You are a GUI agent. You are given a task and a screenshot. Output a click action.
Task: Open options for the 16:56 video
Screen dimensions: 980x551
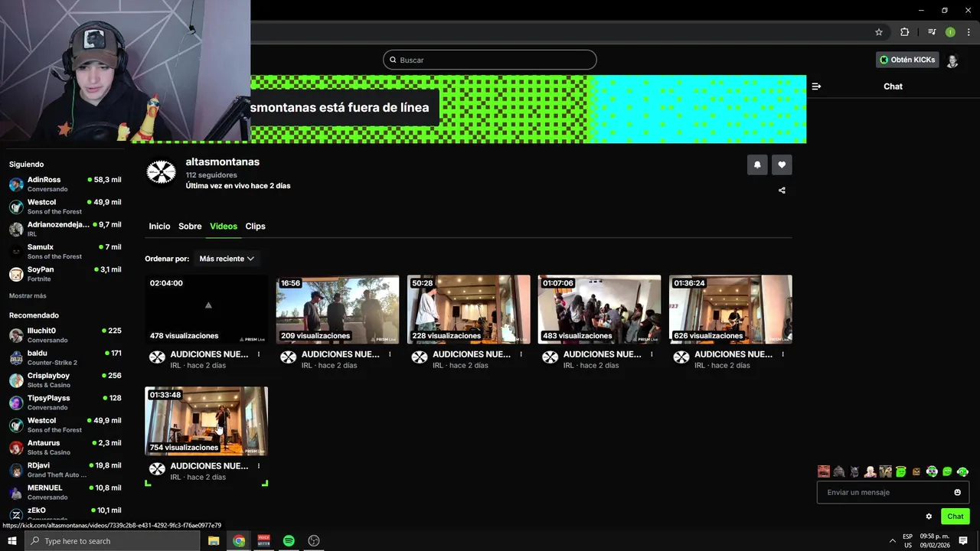pos(390,354)
